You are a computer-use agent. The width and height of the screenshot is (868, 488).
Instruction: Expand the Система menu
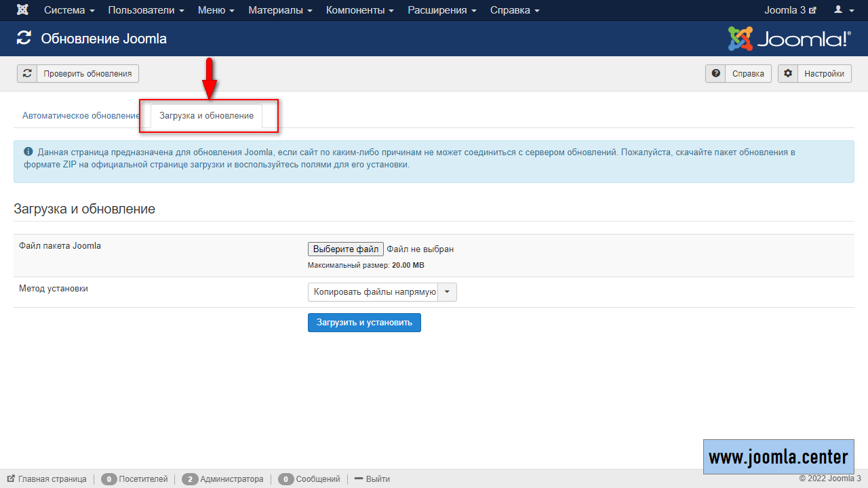[69, 10]
